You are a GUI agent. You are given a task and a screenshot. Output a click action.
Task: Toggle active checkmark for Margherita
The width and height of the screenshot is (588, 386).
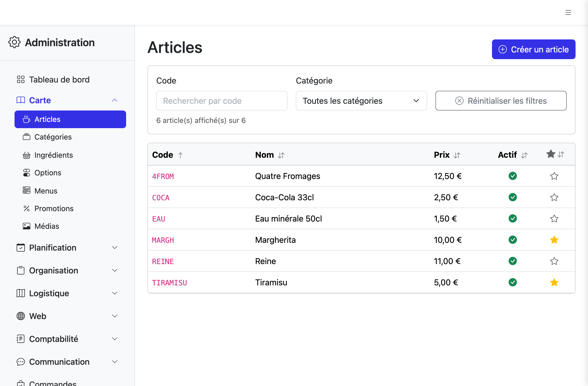[513, 240]
